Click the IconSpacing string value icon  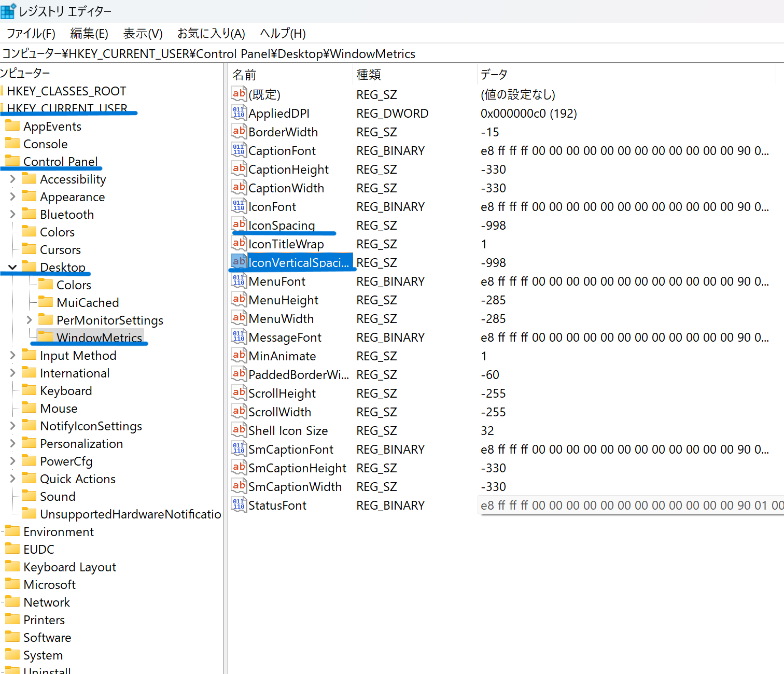(239, 224)
